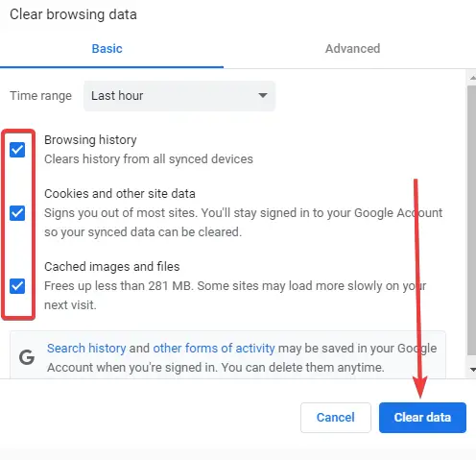Click the Clear data button

[422, 418]
